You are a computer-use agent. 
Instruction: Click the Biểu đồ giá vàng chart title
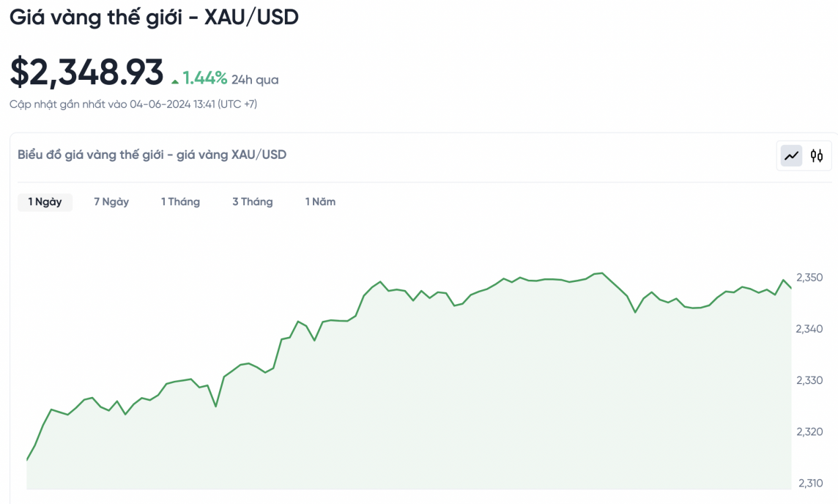[x=152, y=155]
